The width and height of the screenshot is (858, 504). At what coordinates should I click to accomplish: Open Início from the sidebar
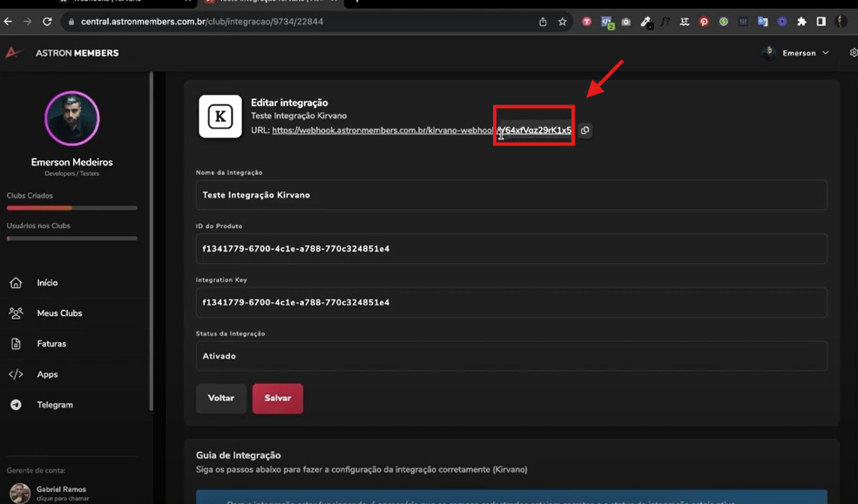coord(47,283)
